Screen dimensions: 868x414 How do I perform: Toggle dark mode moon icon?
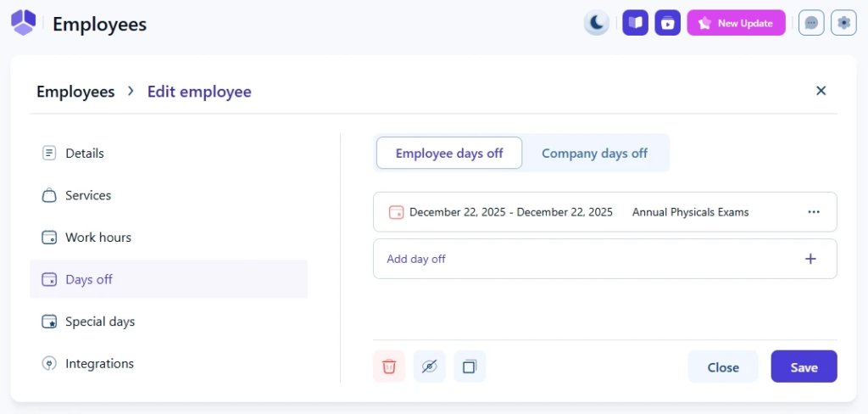(597, 23)
